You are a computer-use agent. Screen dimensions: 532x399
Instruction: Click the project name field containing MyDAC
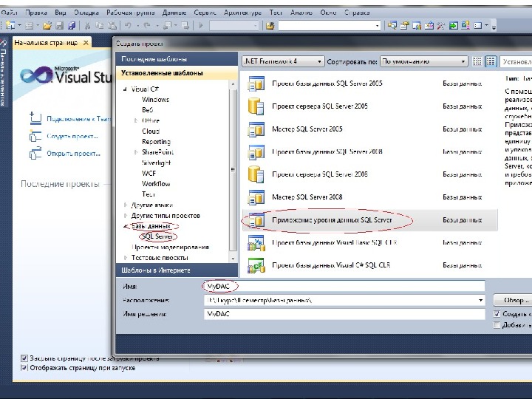[x=344, y=287]
